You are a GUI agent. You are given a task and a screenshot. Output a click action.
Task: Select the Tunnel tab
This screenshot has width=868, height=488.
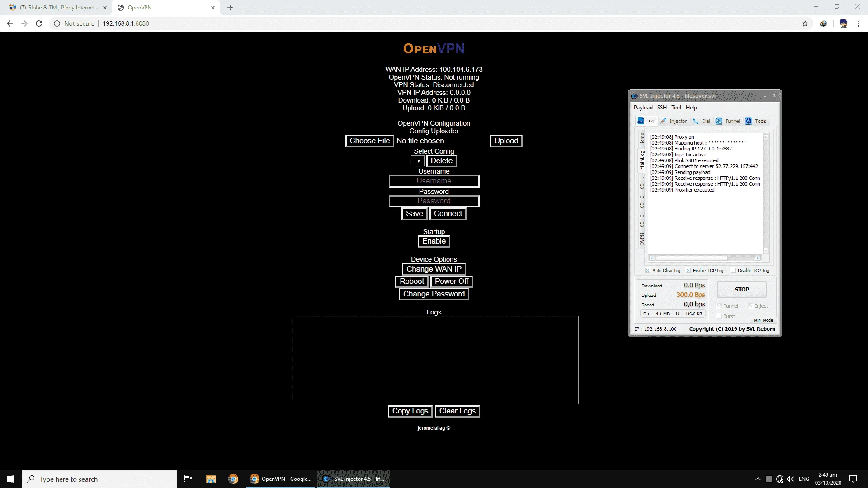coord(728,121)
